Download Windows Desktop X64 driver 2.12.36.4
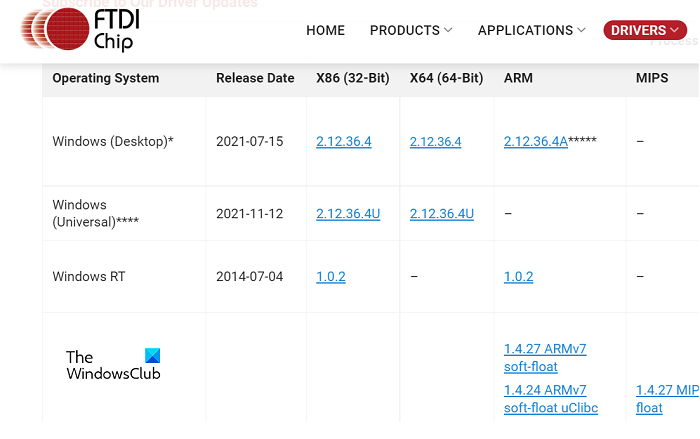700x439 pixels. pyautogui.click(x=435, y=142)
